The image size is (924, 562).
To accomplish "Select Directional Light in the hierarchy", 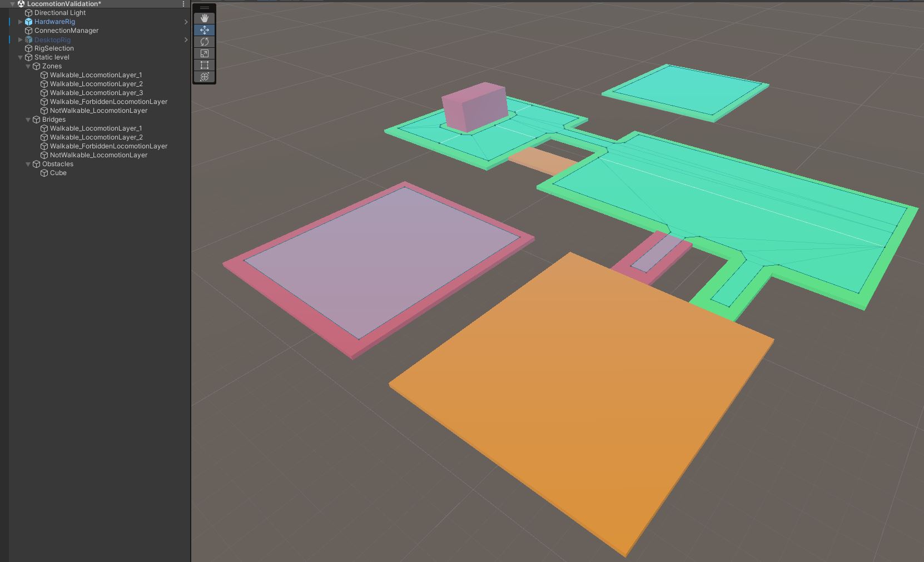I will pyautogui.click(x=60, y=13).
